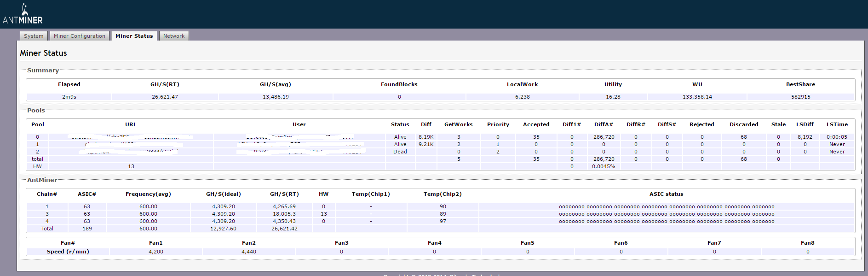
Task: Click LSTime value 0:00:05
Action: point(837,137)
